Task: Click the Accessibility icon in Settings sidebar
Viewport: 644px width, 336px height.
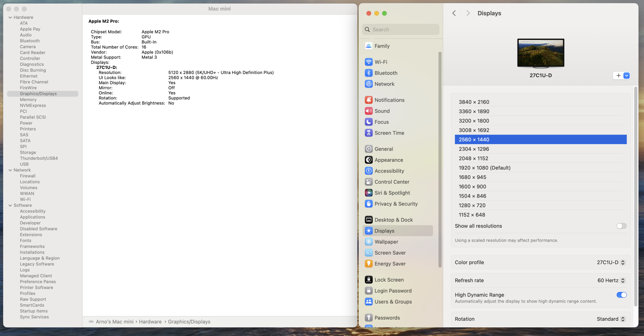Action: 369,171
